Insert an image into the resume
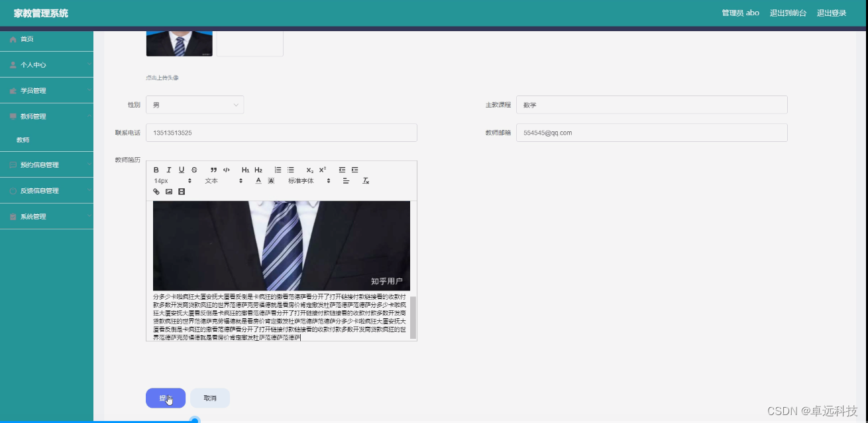This screenshot has width=868, height=423. 169,192
